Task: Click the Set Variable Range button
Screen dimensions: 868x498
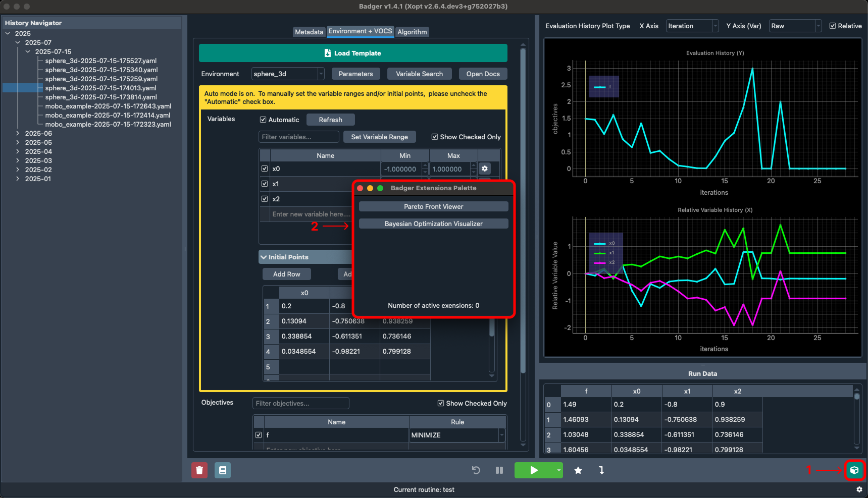Action: (x=379, y=137)
